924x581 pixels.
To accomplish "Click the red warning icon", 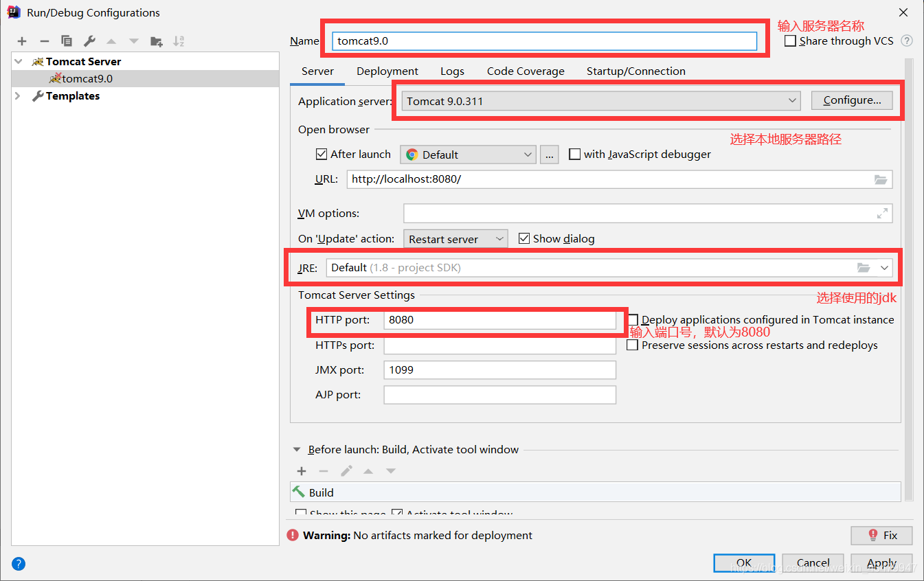I will click(293, 535).
